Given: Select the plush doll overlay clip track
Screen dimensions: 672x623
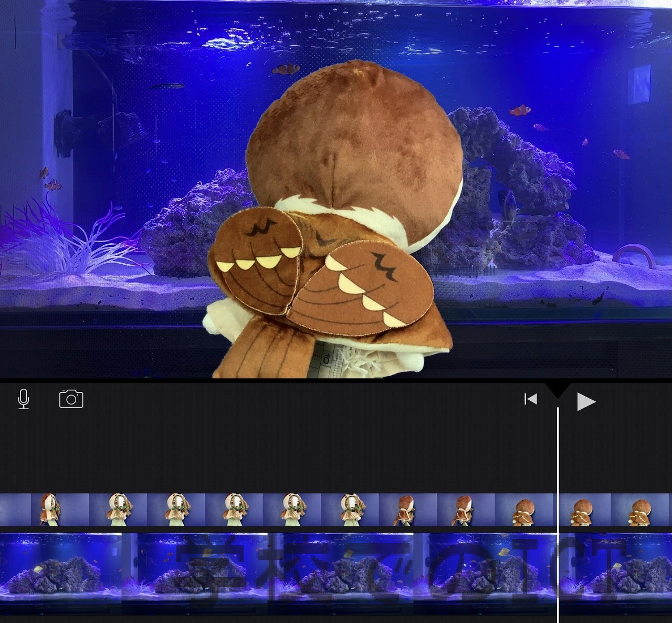Looking at the screenshot, I should click(336, 510).
